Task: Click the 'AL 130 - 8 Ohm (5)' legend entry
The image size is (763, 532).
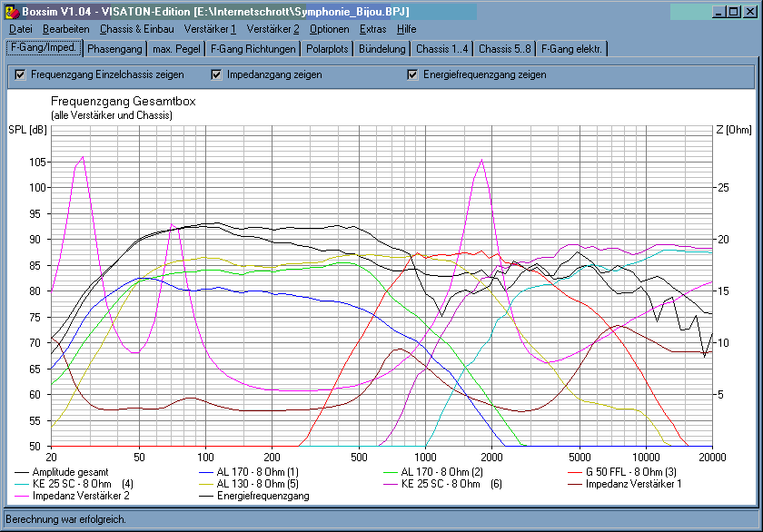Action: click(249, 484)
